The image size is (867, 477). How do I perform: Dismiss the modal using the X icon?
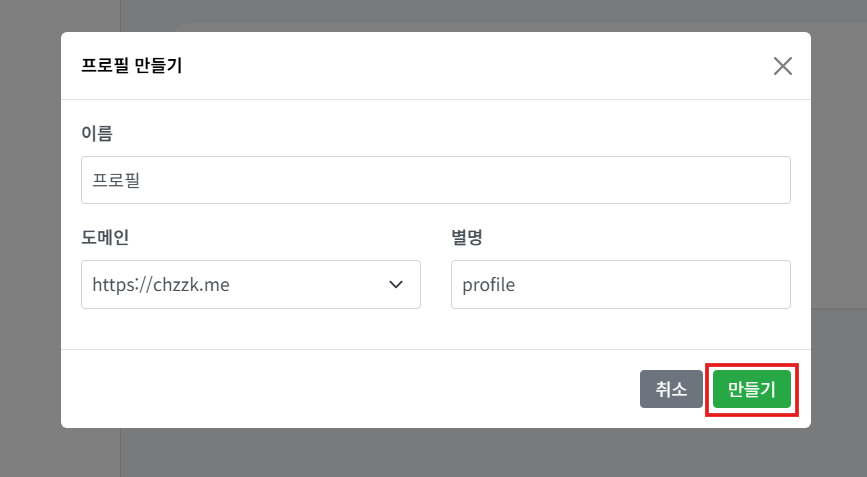[783, 66]
